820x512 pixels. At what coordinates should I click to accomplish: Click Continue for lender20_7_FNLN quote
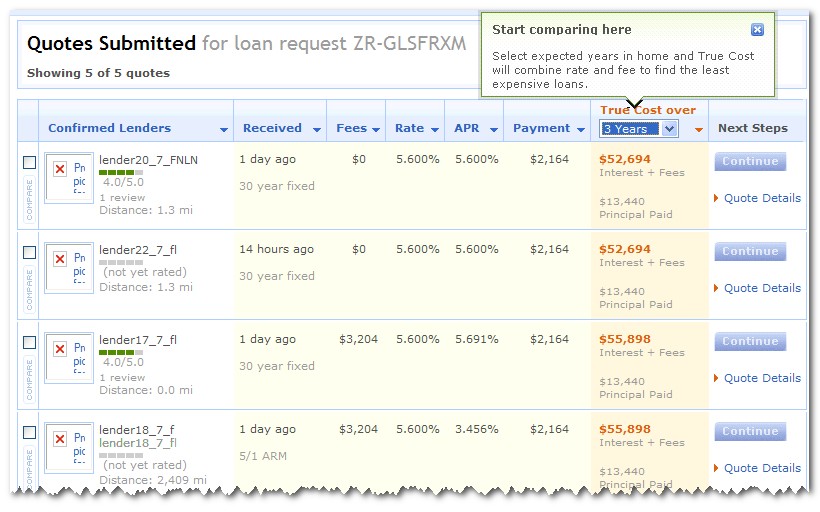pyautogui.click(x=750, y=162)
